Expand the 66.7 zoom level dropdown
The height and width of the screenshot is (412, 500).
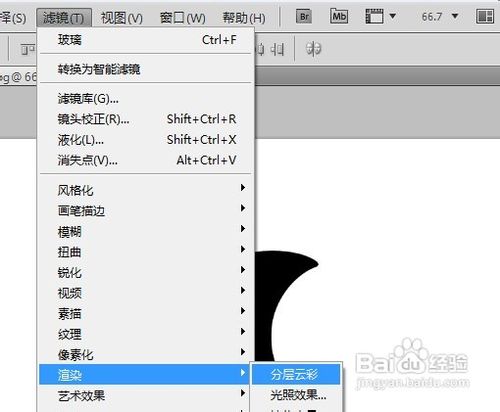(x=455, y=16)
